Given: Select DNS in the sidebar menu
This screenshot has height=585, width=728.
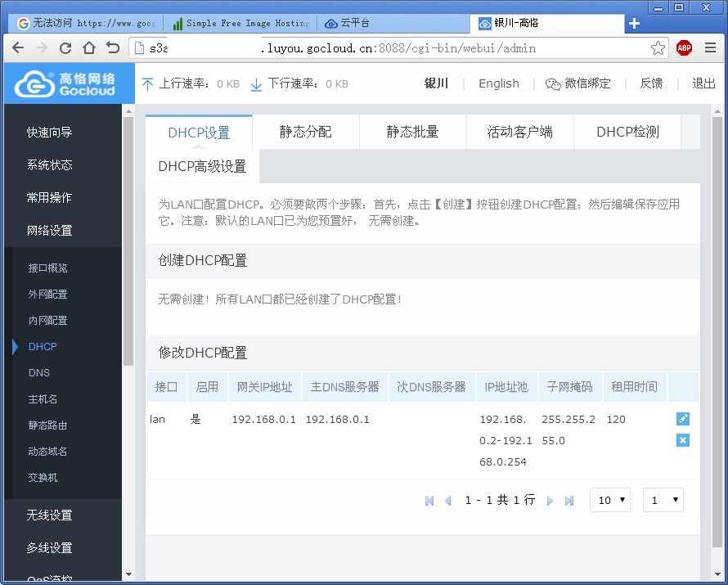Looking at the screenshot, I should [x=39, y=373].
